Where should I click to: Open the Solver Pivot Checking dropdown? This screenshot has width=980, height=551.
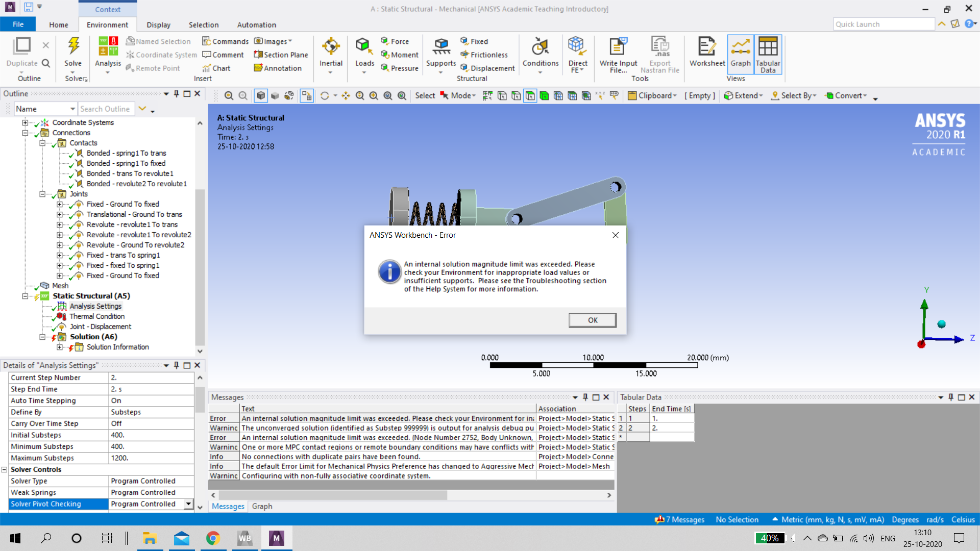coord(188,504)
